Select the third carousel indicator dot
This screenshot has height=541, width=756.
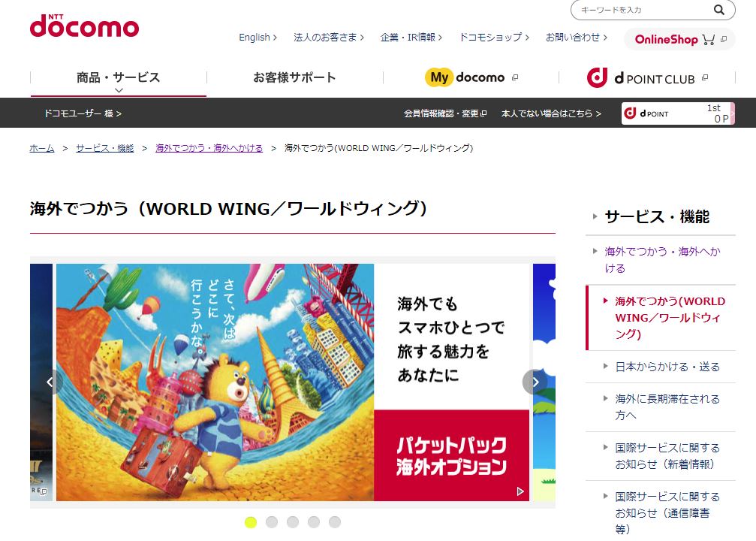(293, 521)
